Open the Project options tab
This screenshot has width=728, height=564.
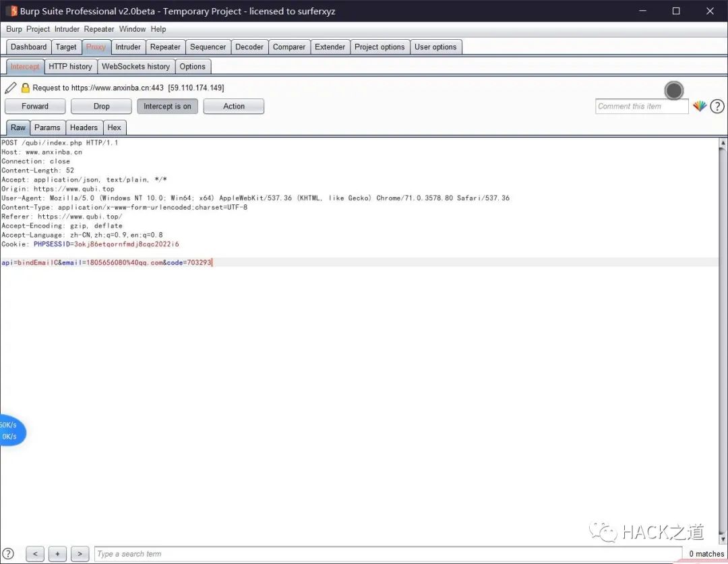(380, 47)
